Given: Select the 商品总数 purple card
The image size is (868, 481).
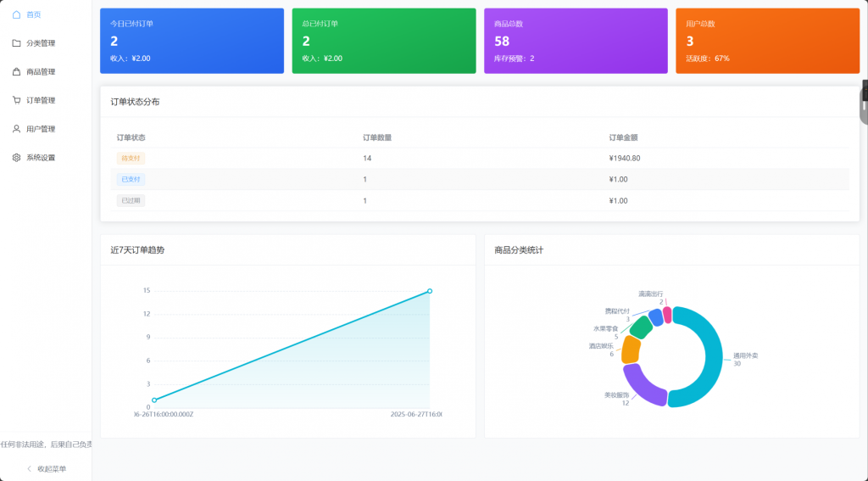Looking at the screenshot, I should tap(576, 41).
